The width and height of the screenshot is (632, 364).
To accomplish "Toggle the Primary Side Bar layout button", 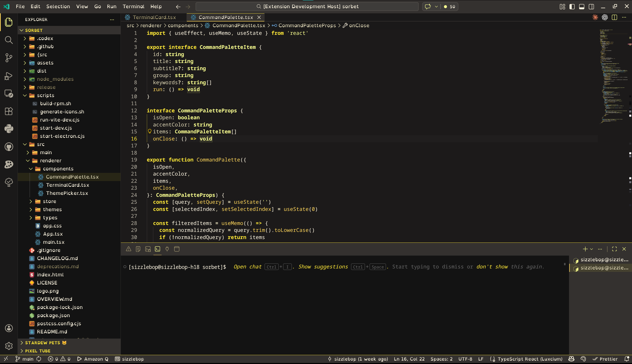I will pyautogui.click(x=572, y=6).
